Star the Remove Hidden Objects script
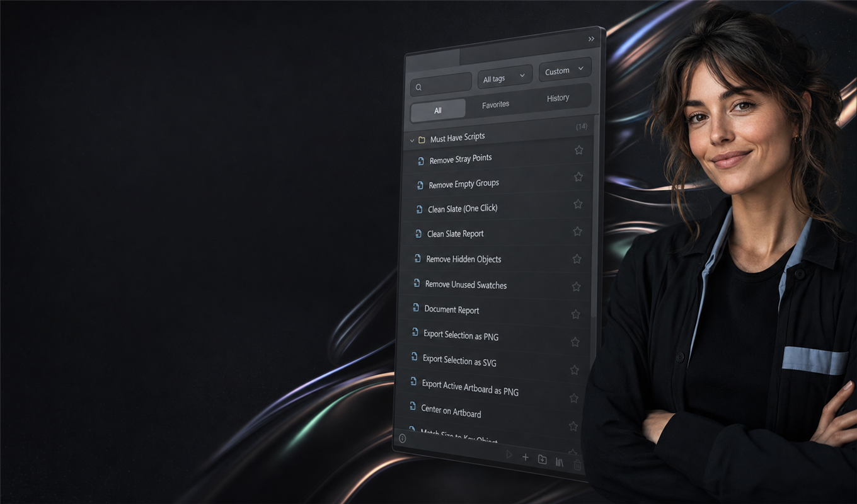Viewport: 857px width, 504px height. click(577, 259)
